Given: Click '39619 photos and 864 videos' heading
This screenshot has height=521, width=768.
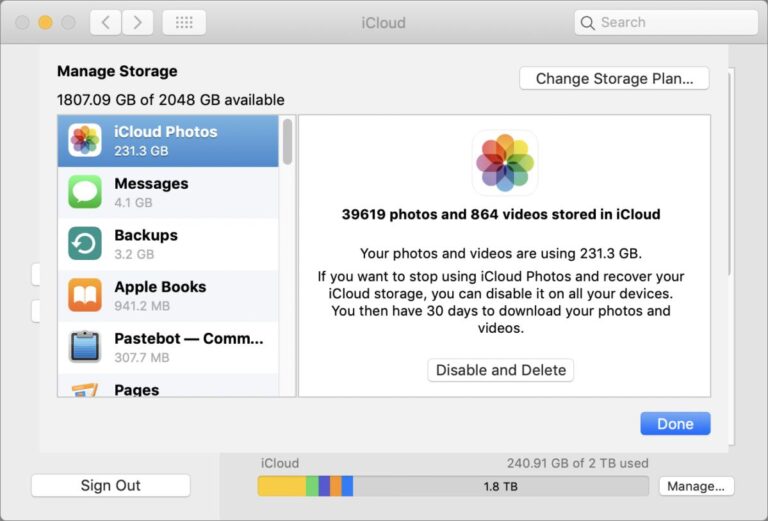Looking at the screenshot, I should point(501,214).
